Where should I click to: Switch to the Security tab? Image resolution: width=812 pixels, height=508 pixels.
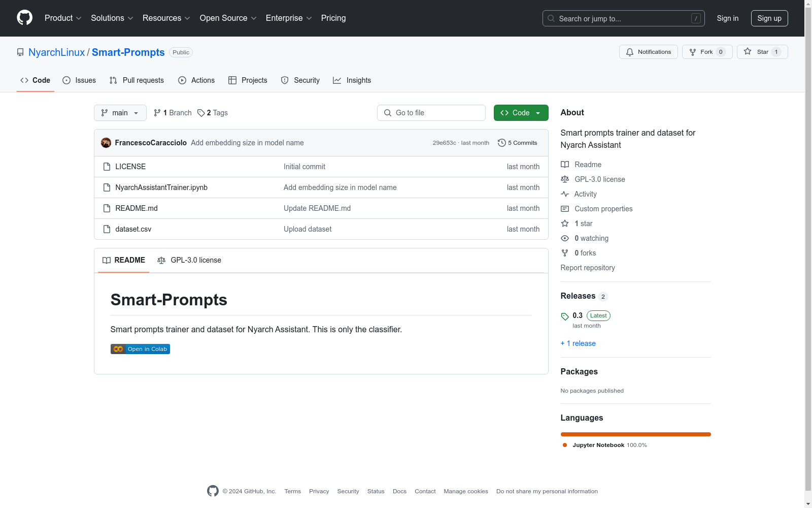tap(300, 80)
